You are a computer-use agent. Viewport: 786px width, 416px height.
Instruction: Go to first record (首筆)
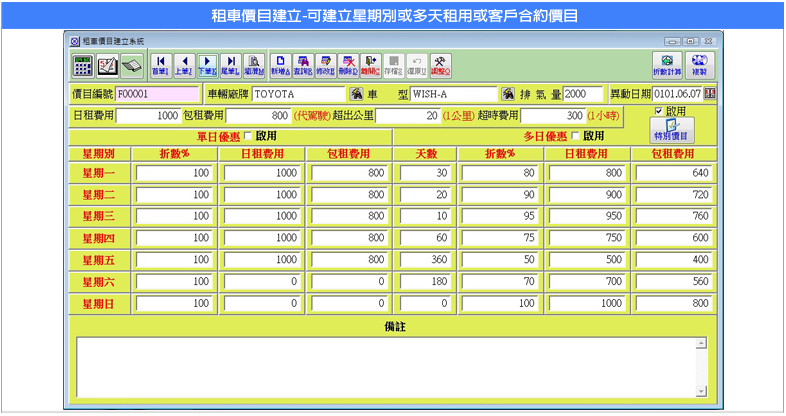click(160, 66)
